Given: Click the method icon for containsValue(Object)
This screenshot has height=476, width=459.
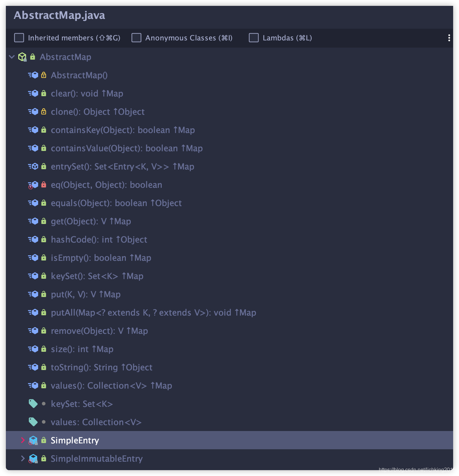Looking at the screenshot, I should 33,148.
